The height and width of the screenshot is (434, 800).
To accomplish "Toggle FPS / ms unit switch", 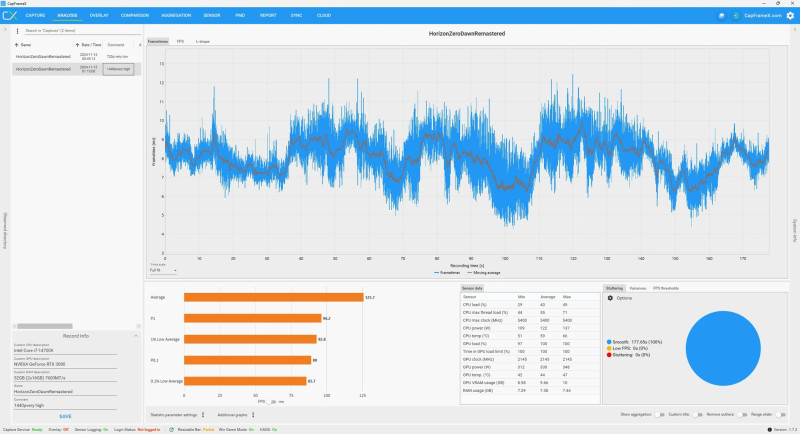I will point(272,402).
